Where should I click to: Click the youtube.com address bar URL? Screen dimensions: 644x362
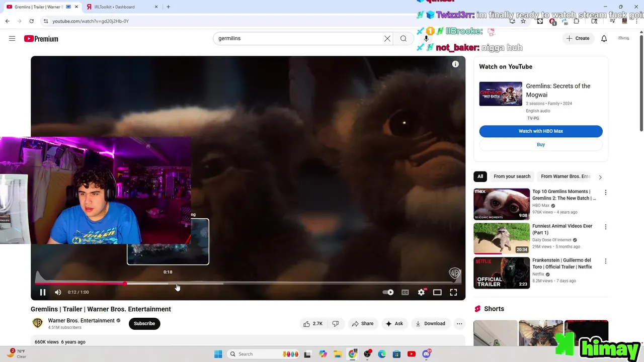(x=91, y=21)
